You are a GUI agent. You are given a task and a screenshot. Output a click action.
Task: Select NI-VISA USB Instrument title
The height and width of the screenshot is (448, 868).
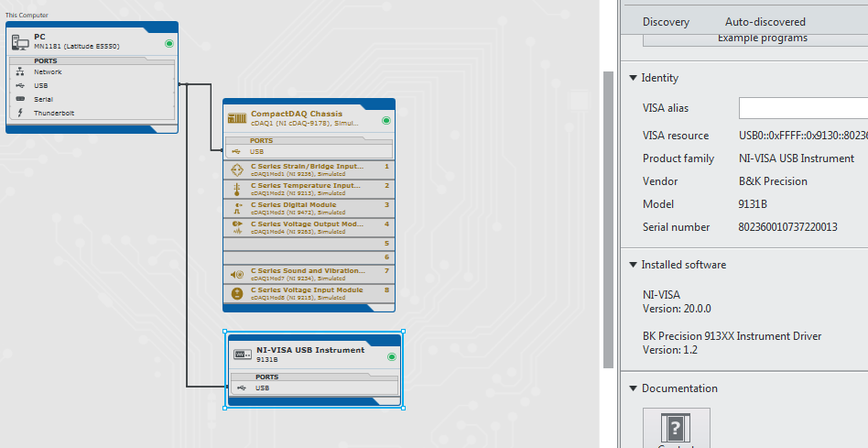[310, 350]
